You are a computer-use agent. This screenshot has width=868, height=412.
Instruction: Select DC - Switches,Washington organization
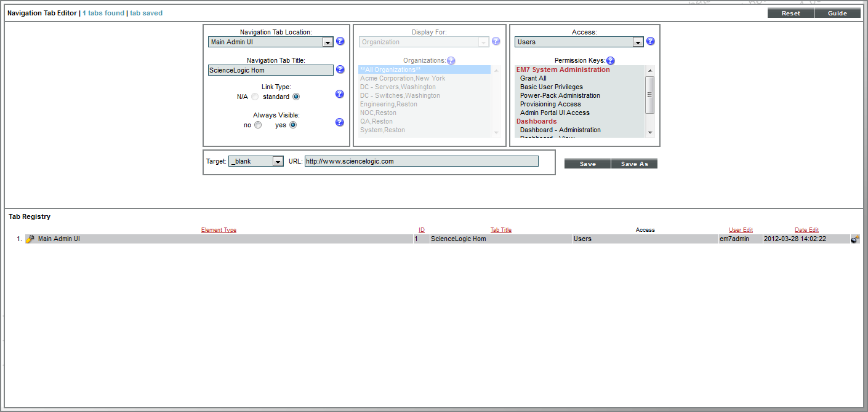point(400,95)
